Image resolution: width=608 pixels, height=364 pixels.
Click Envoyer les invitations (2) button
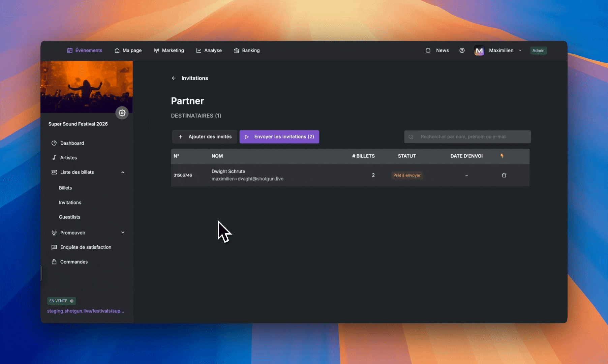click(279, 136)
